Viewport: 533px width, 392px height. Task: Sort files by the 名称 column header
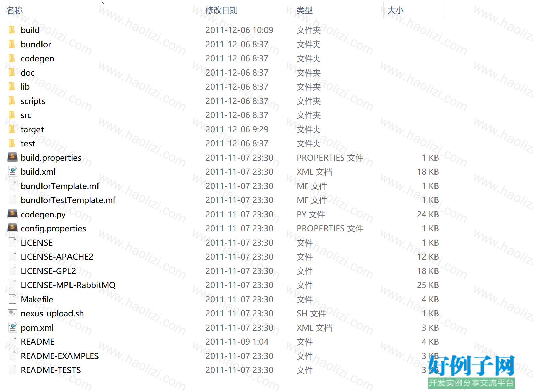pyautogui.click(x=15, y=10)
